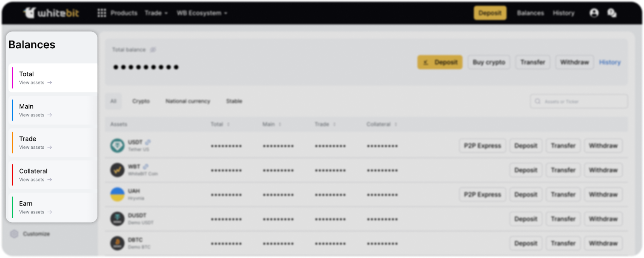
Task: Click the WhiteBIT logo
Action: (51, 13)
